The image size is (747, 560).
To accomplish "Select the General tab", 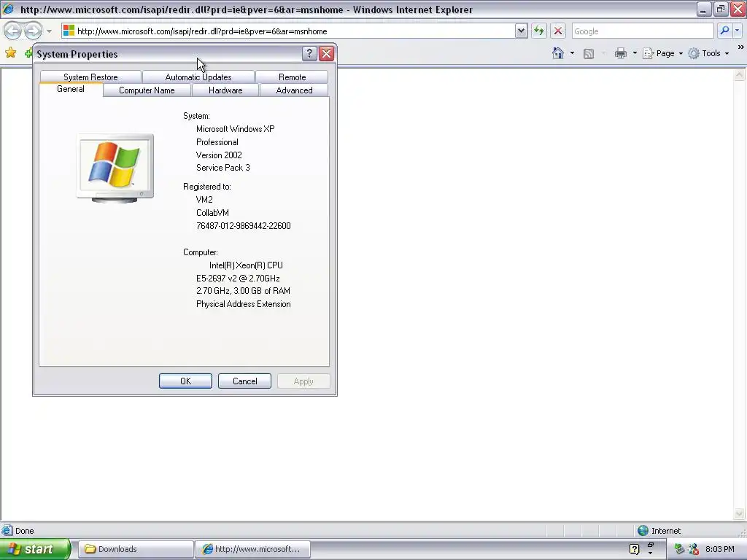I will click(x=71, y=89).
